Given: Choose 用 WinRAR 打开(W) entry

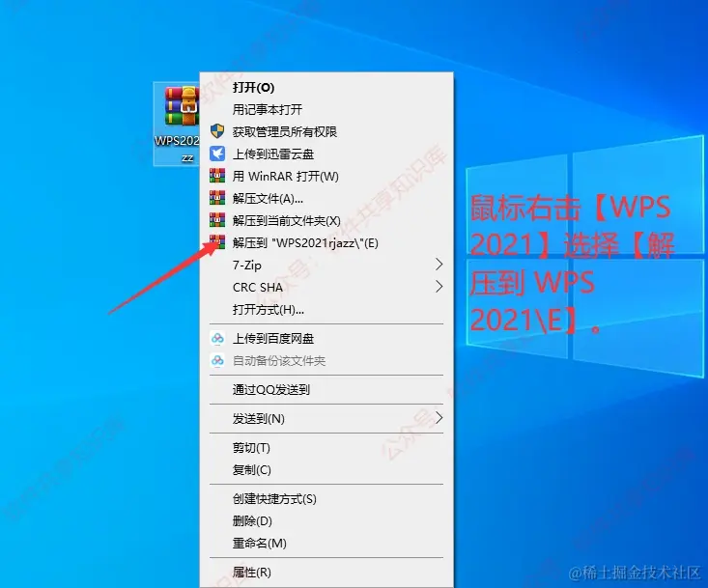Looking at the screenshot, I should coord(326,176).
